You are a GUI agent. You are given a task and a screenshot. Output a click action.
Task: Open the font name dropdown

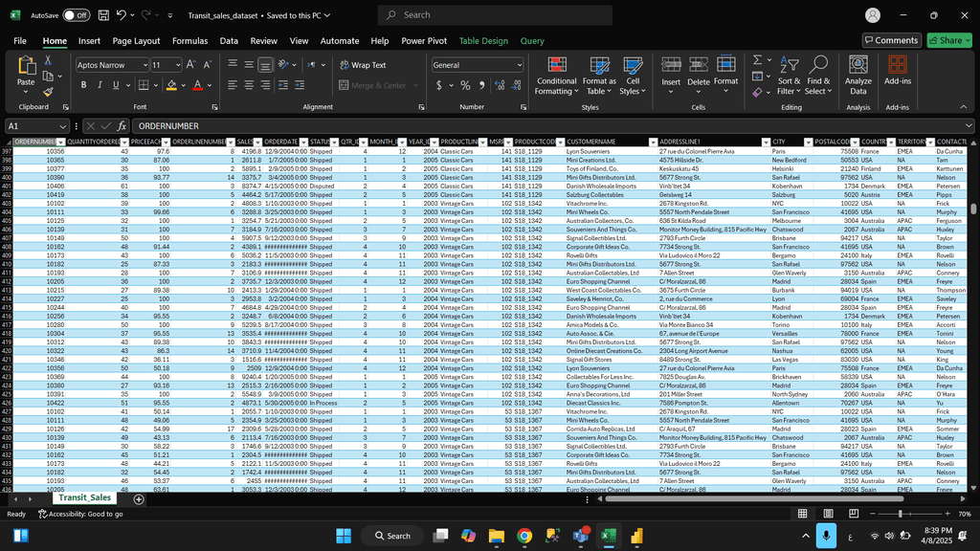point(145,65)
